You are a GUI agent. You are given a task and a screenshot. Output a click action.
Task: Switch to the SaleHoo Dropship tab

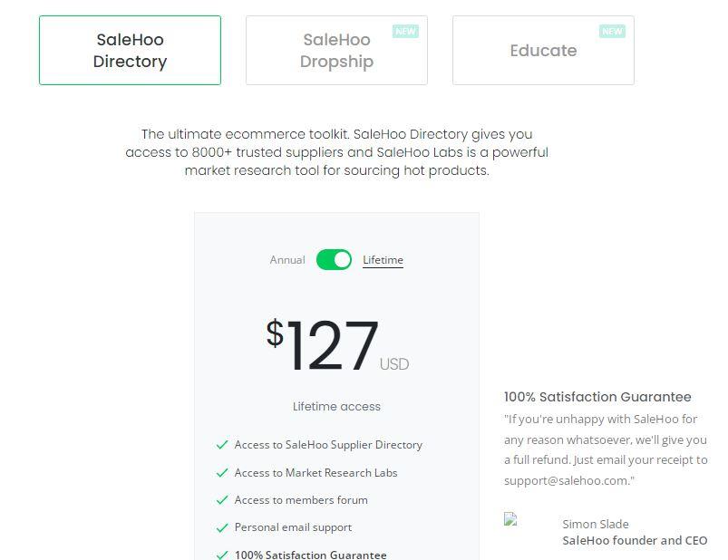[x=336, y=50]
